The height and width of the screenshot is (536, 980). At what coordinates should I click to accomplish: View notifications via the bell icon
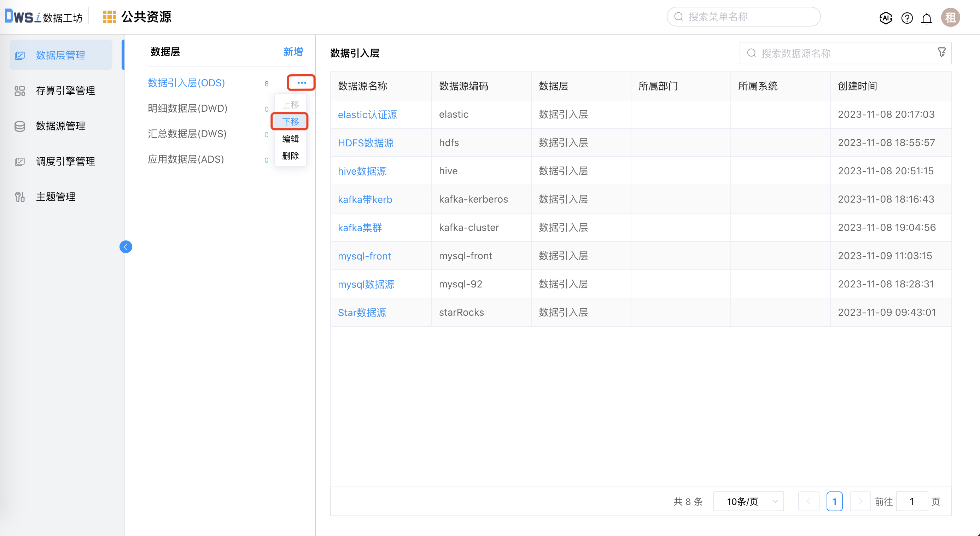pyautogui.click(x=927, y=17)
